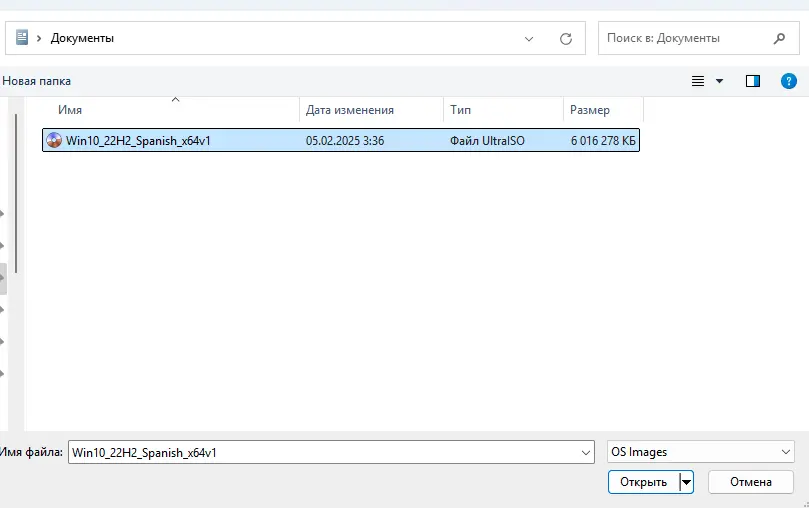This screenshot has width=809, height=508.
Task: Open the OS Images file type dropdown
Action: point(701,452)
